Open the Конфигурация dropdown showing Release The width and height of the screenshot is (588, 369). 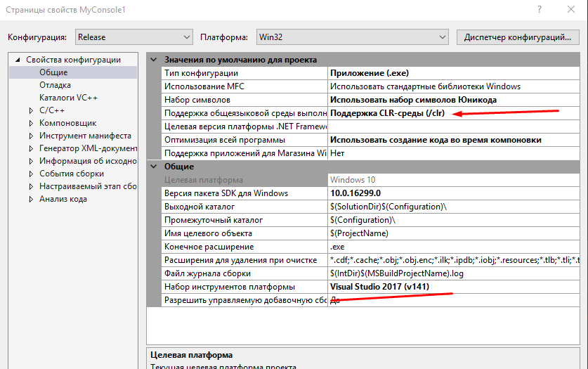[132, 37]
